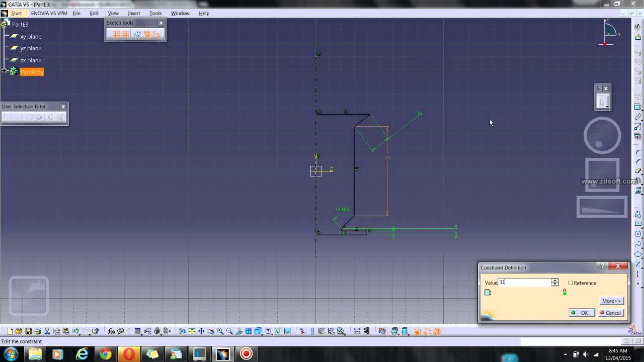Open the Insert menu
This screenshot has height=362, width=644.
[134, 13]
